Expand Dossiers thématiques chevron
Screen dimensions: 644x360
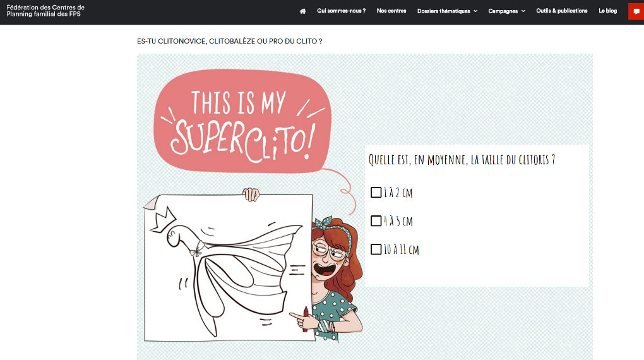[x=475, y=11]
